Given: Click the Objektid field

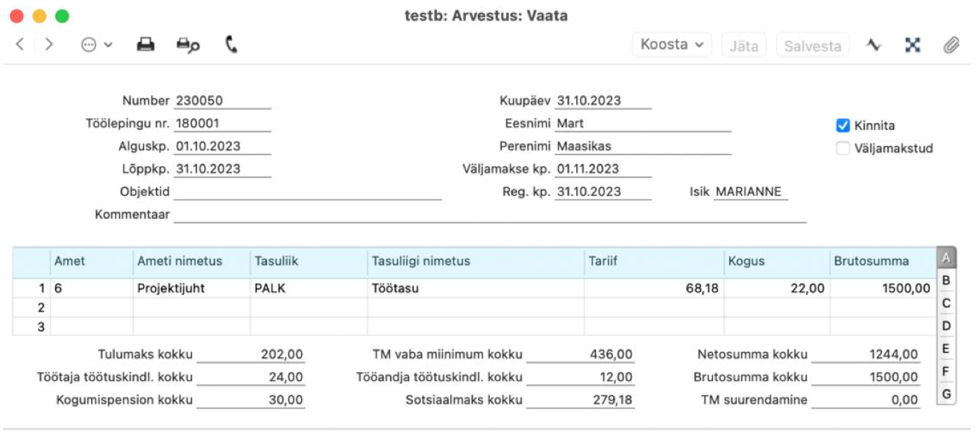Looking at the screenshot, I should (x=307, y=192).
